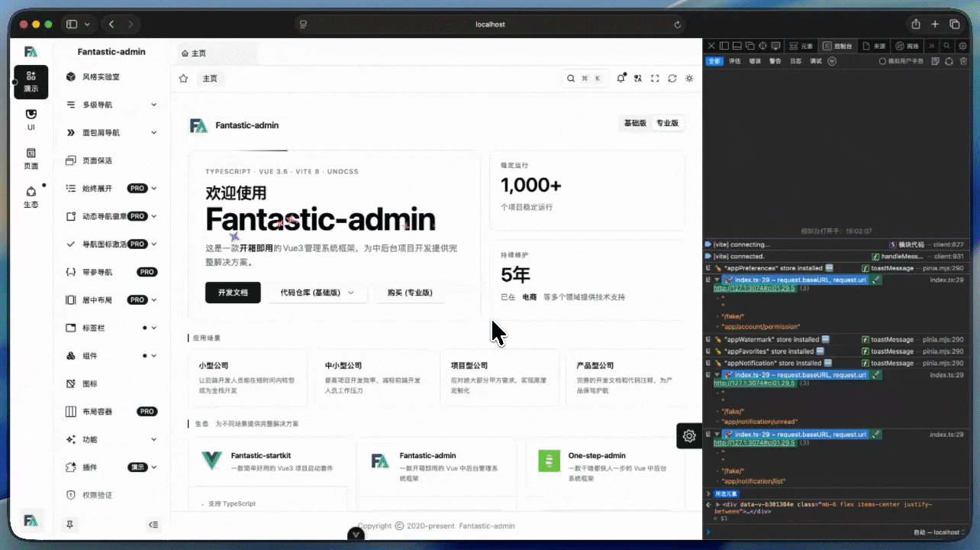Enable the 模拟用户手势 checkbox
The image size is (980, 550).
coord(882,61)
